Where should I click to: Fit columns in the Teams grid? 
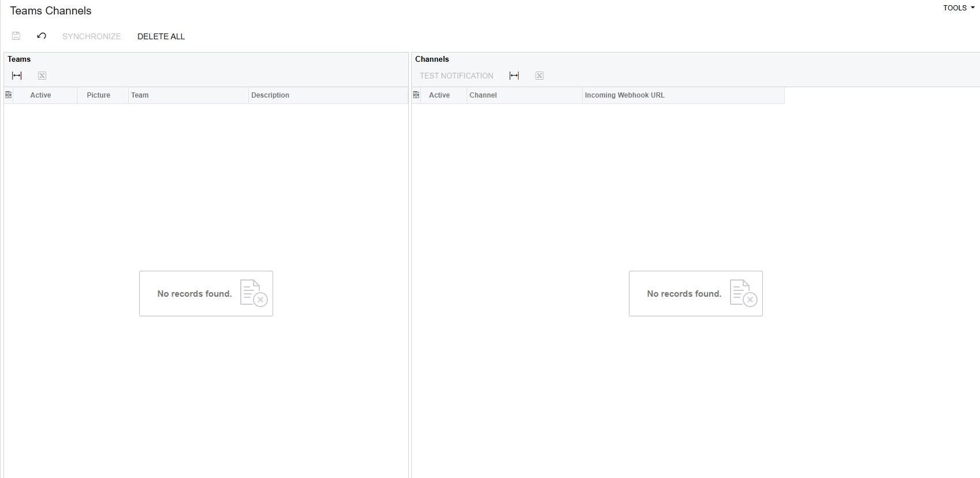[17, 76]
